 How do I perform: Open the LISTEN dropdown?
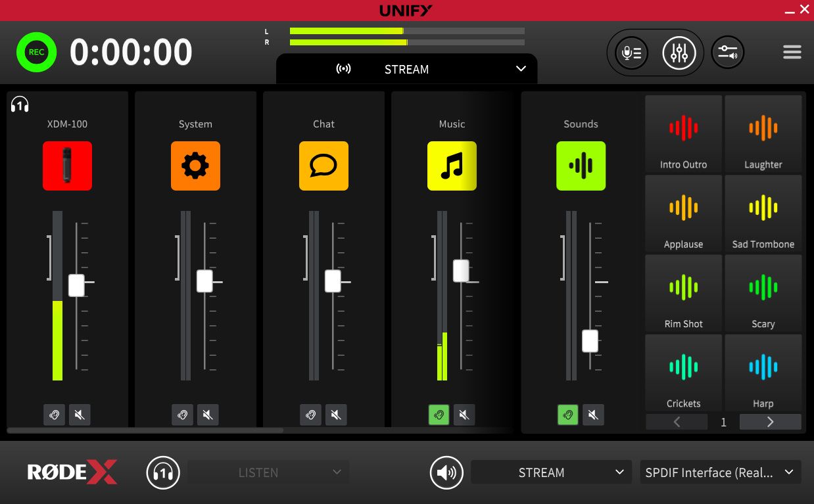(x=268, y=472)
